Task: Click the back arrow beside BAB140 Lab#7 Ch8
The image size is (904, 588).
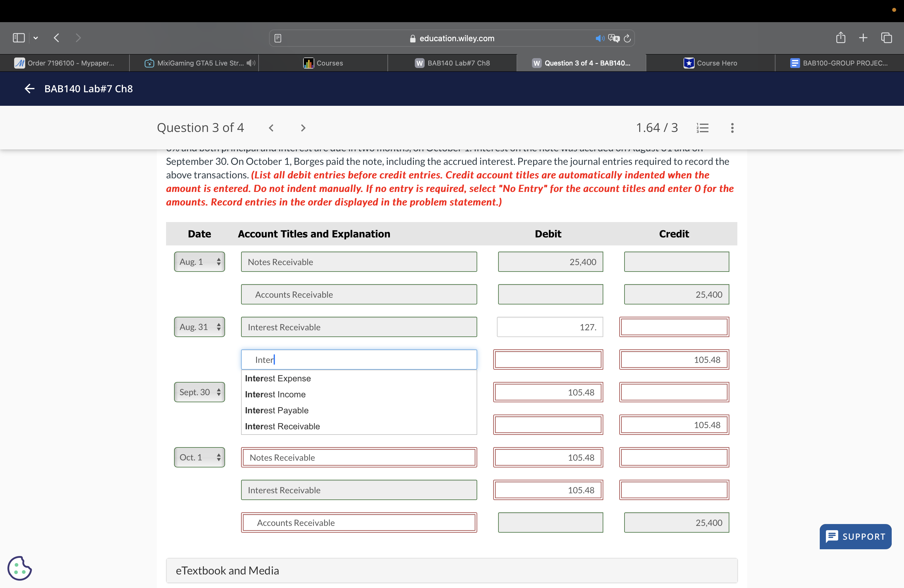Action: tap(29, 89)
